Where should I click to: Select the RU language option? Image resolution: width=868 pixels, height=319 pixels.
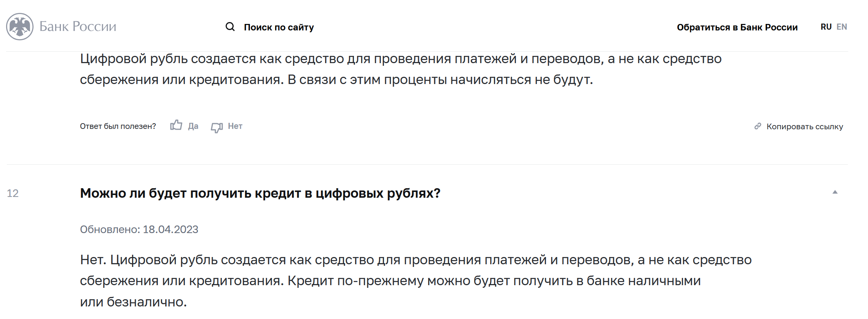click(826, 27)
